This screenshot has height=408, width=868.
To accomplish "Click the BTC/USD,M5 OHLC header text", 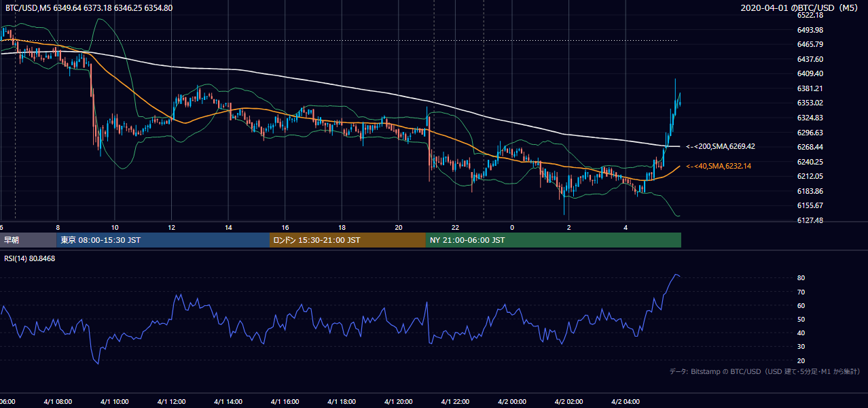I will coord(88,7).
